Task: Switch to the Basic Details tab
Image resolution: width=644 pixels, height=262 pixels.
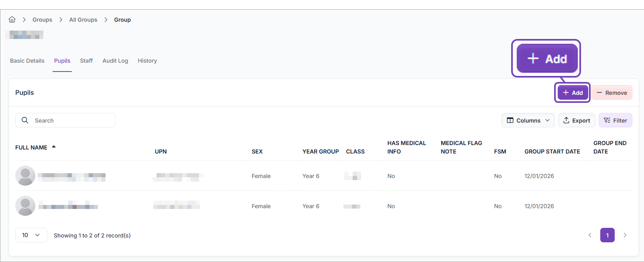Action: click(x=27, y=61)
